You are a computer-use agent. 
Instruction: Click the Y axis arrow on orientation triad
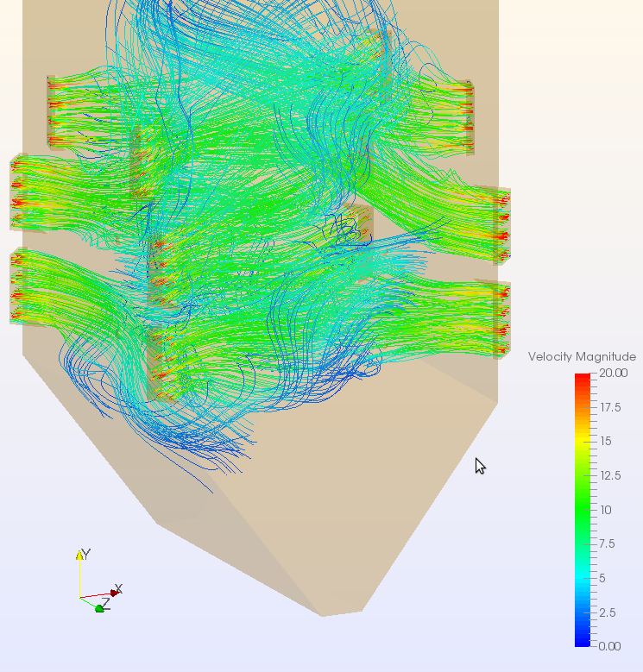[x=79, y=556]
